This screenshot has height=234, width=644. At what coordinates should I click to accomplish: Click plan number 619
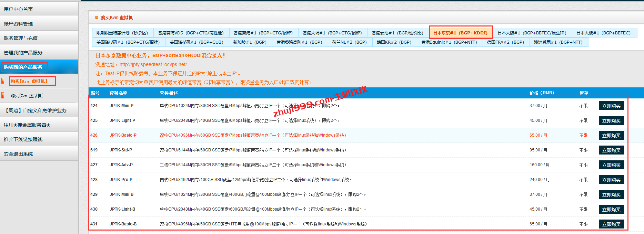point(94,150)
